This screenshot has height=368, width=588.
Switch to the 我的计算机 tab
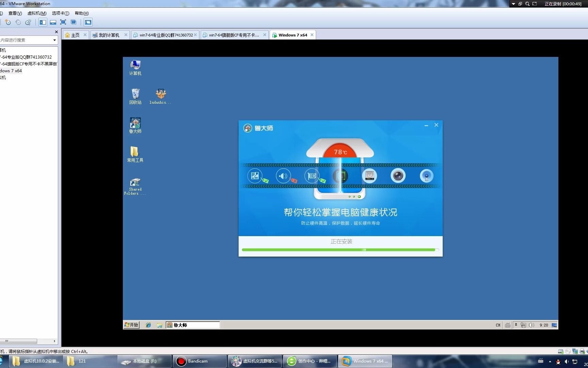(x=109, y=35)
